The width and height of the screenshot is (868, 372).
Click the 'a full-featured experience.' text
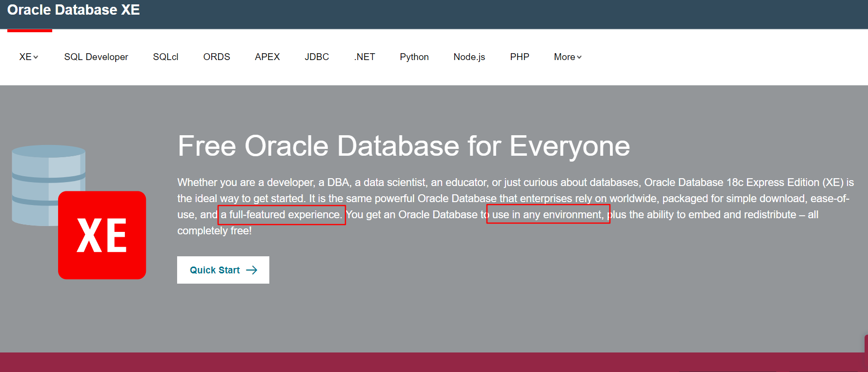pyautogui.click(x=282, y=215)
